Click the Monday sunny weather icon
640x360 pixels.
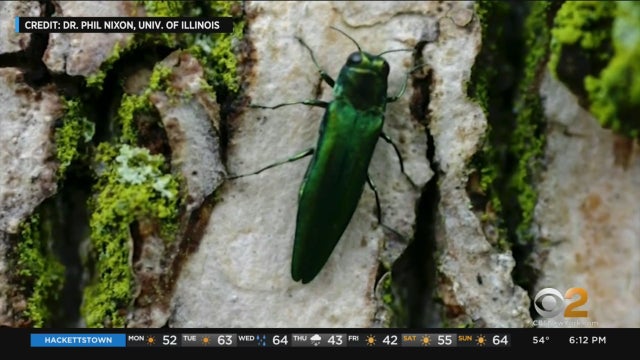(151, 340)
